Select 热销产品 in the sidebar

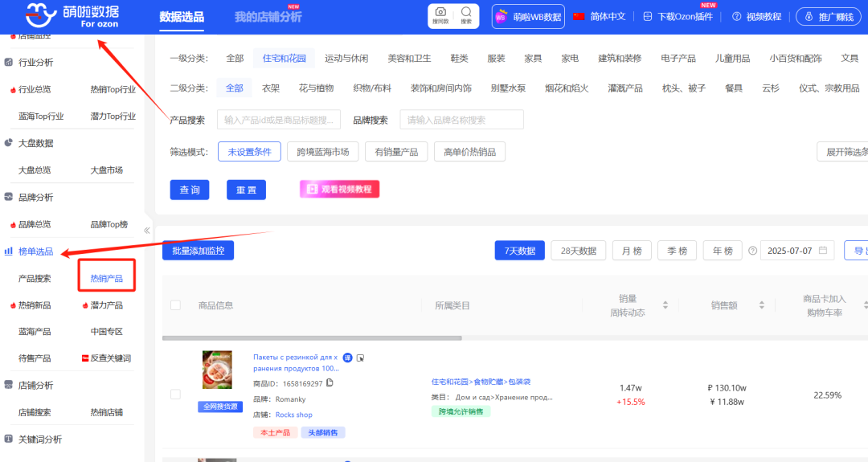(107, 278)
